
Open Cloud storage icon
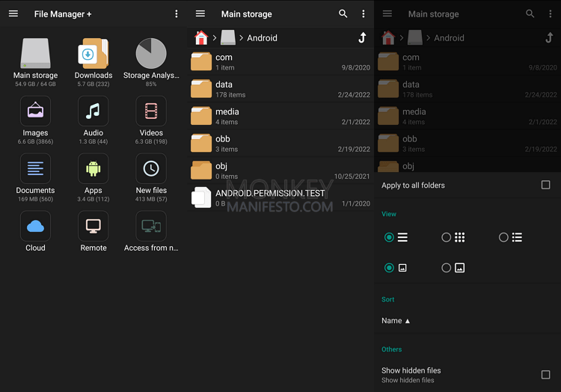pos(35,226)
